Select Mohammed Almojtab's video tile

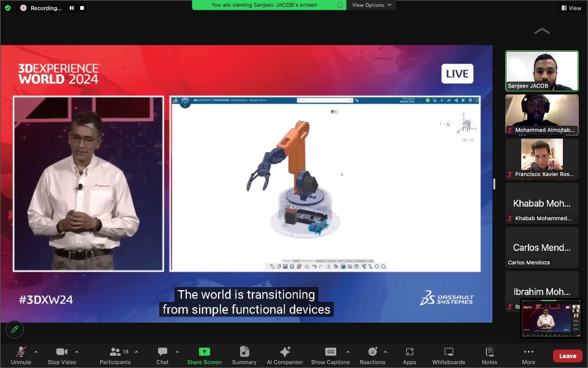click(542, 115)
